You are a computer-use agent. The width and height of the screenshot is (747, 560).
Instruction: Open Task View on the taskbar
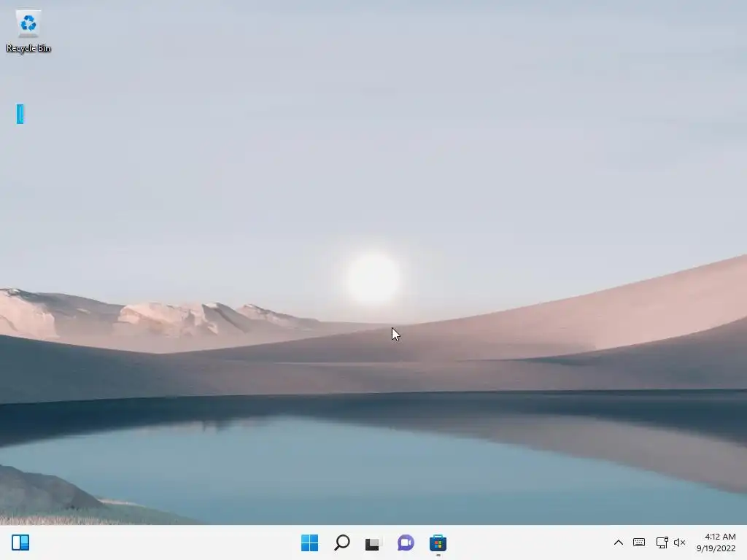[x=373, y=542]
